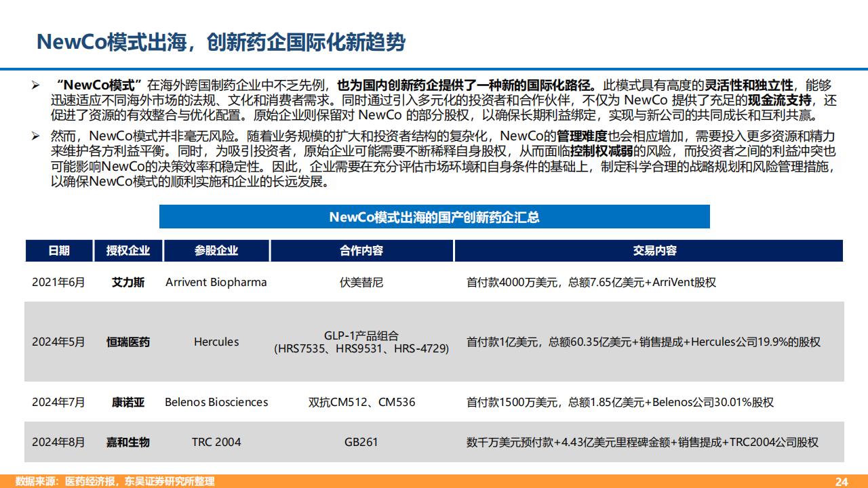
Task: Click the cooperation cell 'GB261'
Action: (361, 442)
